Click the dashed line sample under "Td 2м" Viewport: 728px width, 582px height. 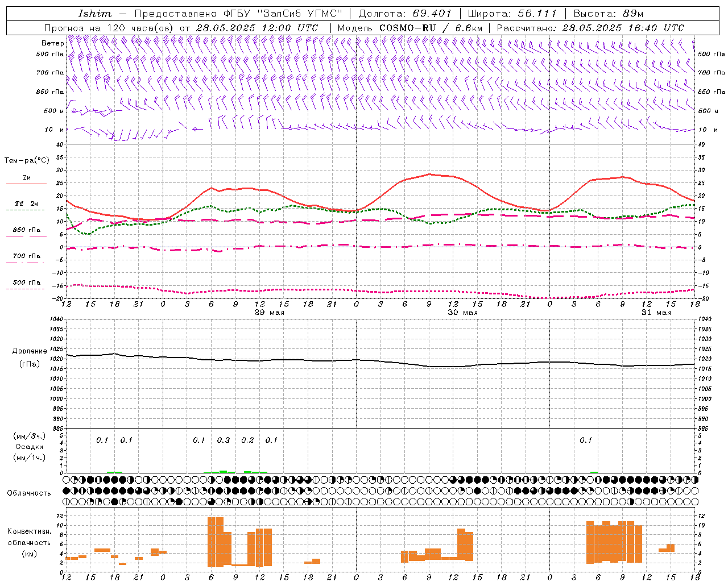pyautogui.click(x=26, y=210)
